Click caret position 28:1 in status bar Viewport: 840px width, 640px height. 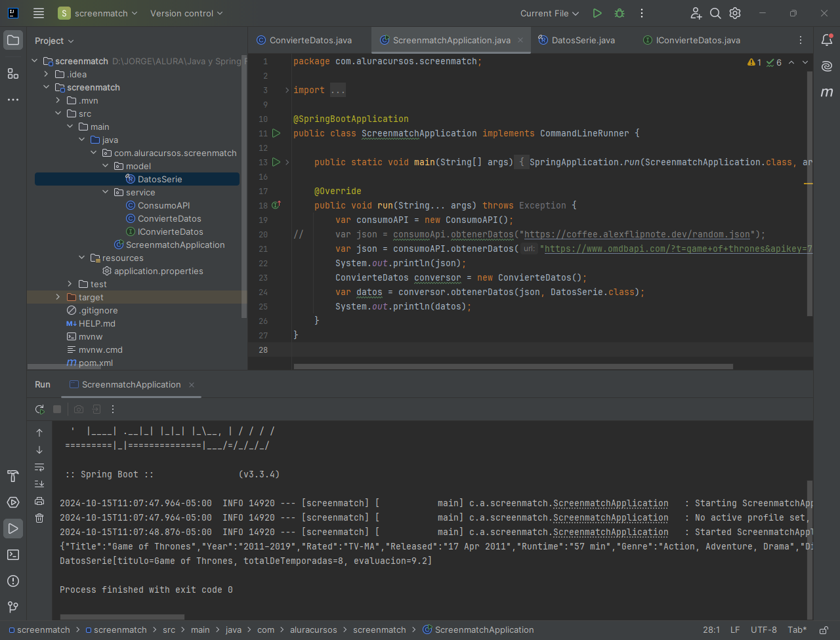tap(711, 630)
